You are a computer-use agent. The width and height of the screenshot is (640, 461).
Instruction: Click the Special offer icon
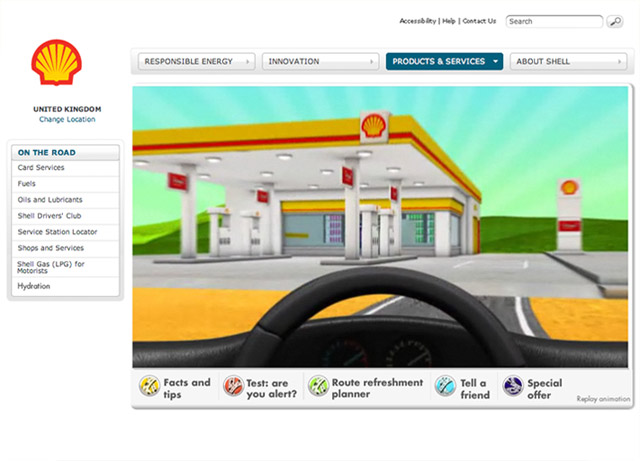513,387
